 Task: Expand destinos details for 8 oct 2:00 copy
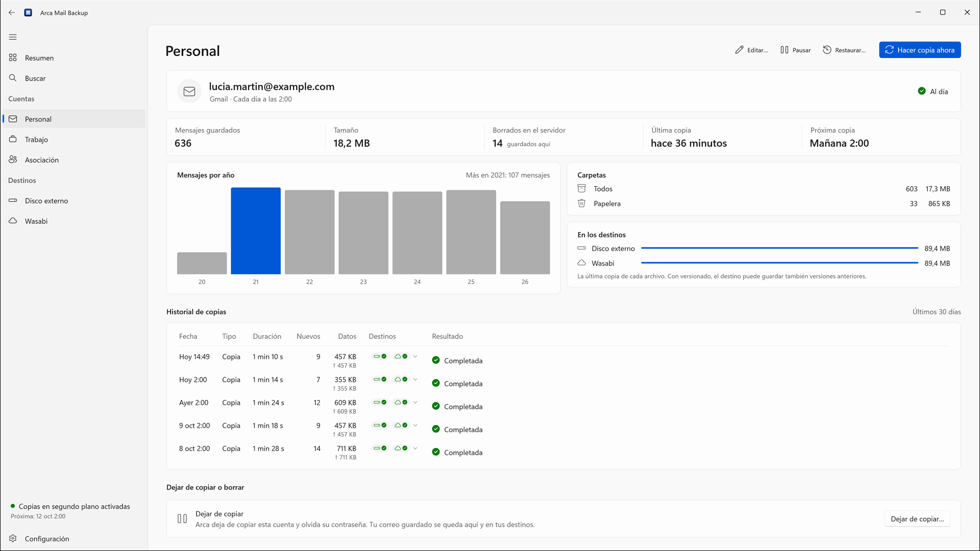point(415,448)
